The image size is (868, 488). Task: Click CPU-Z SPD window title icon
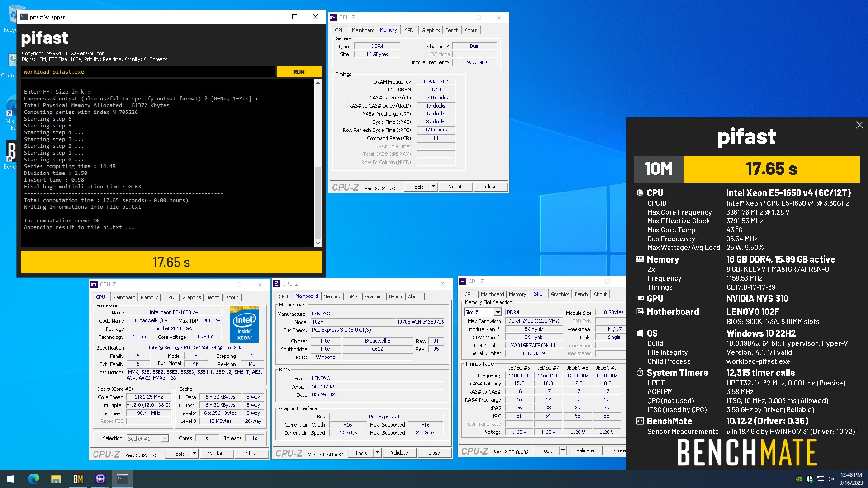point(462,282)
